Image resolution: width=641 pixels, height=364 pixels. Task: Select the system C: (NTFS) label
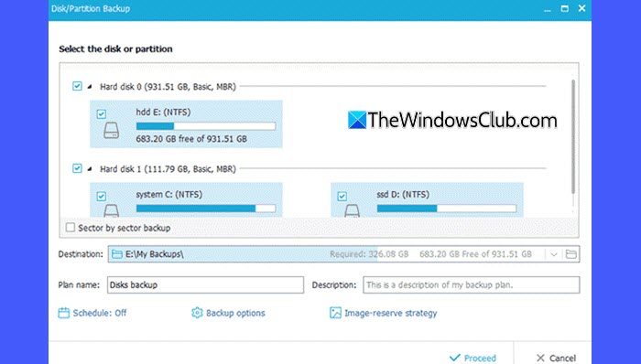pyautogui.click(x=169, y=194)
